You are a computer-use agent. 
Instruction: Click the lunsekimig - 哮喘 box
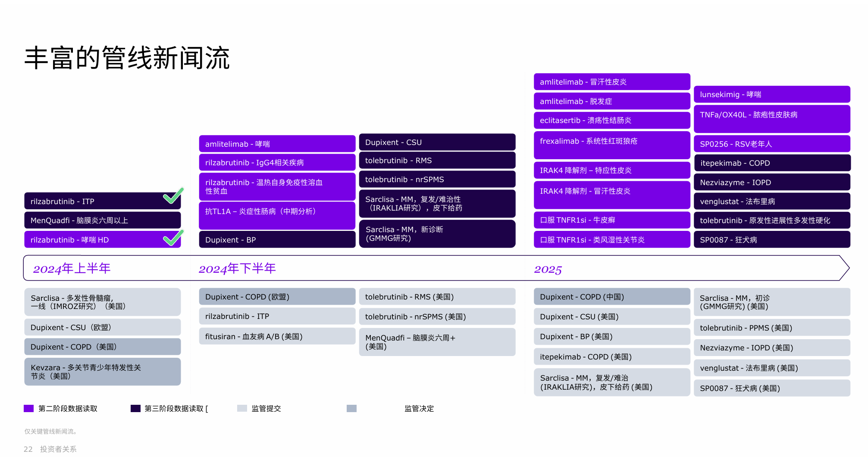coord(772,94)
